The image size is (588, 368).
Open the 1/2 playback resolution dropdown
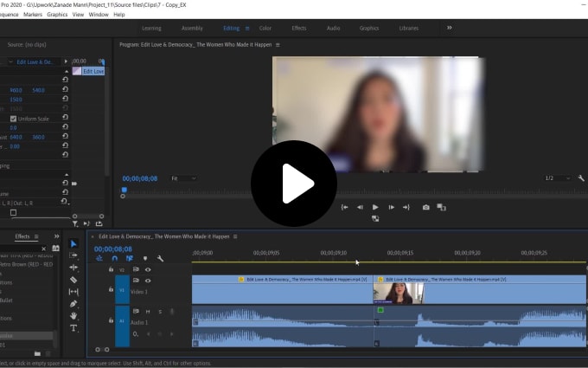pos(557,178)
